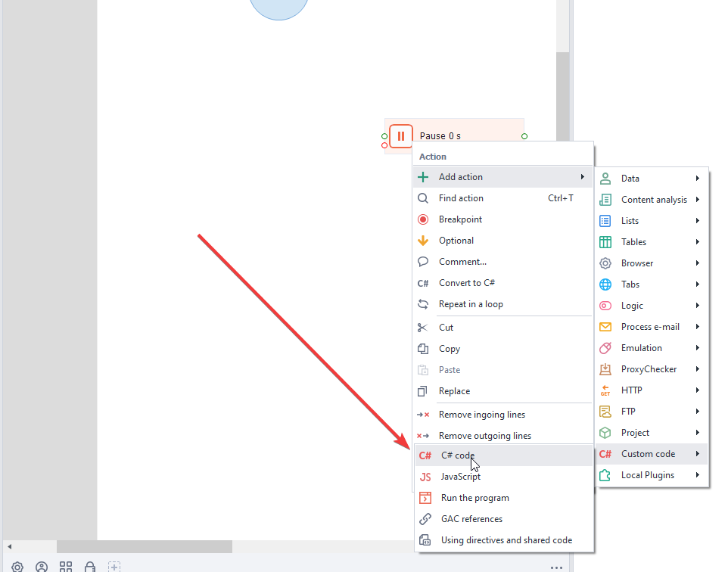This screenshot has width=728, height=572.
Task: Open the three-dots more menu at bottom
Action: (556, 567)
